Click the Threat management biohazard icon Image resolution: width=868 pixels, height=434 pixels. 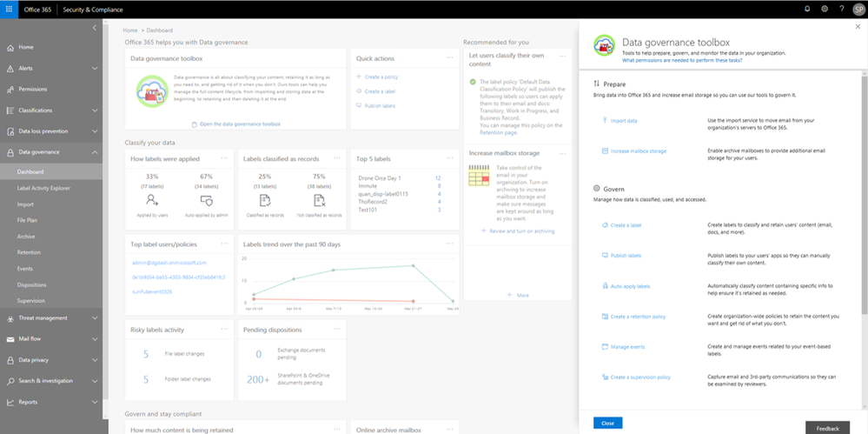[x=10, y=318]
